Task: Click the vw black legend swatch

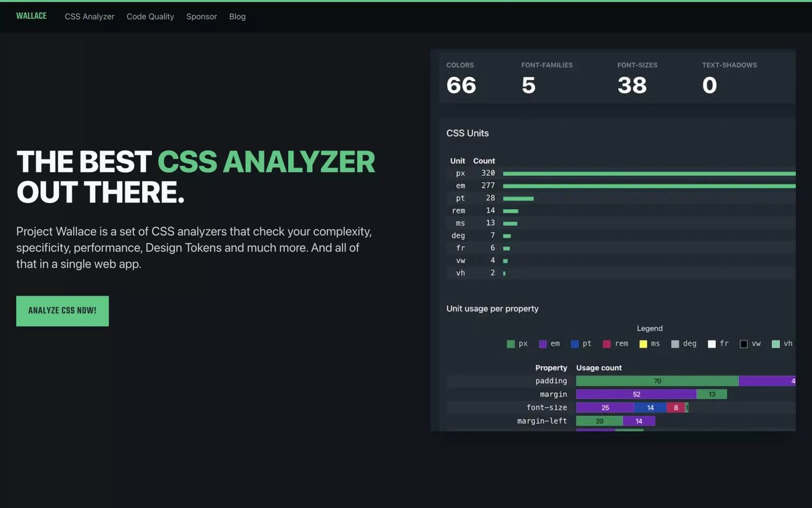Action: 743,344
